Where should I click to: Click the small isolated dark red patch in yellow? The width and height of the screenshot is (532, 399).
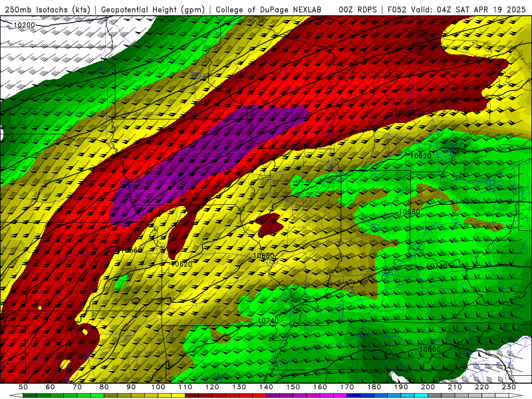click(269, 225)
